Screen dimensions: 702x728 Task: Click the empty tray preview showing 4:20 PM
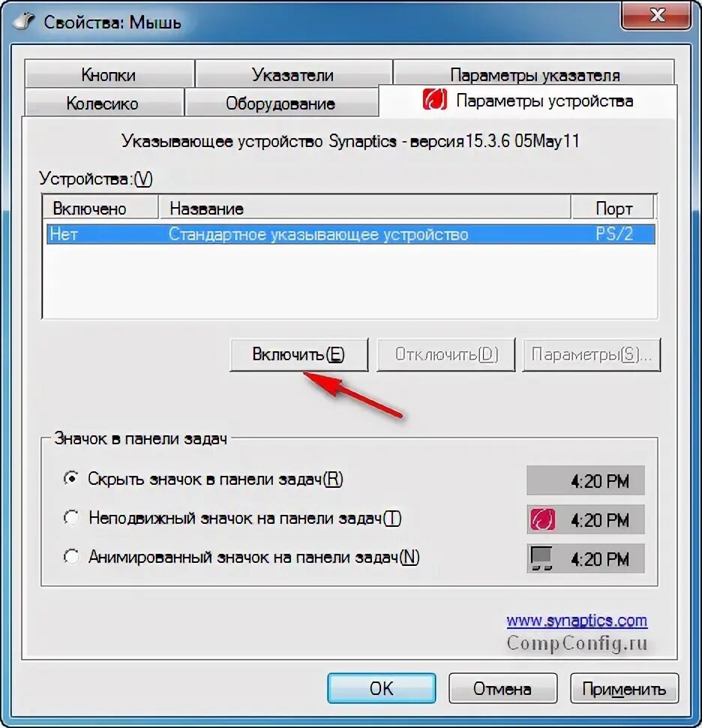click(586, 480)
